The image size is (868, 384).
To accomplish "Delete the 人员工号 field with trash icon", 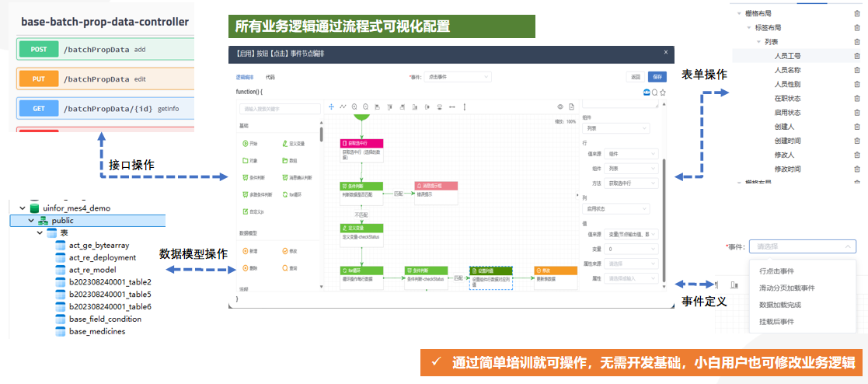I will pyautogui.click(x=856, y=56).
